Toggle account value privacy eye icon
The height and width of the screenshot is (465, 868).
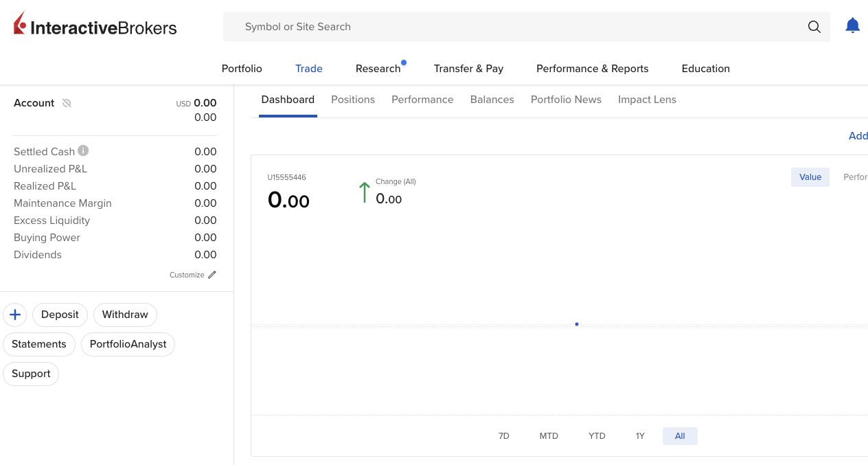point(67,103)
